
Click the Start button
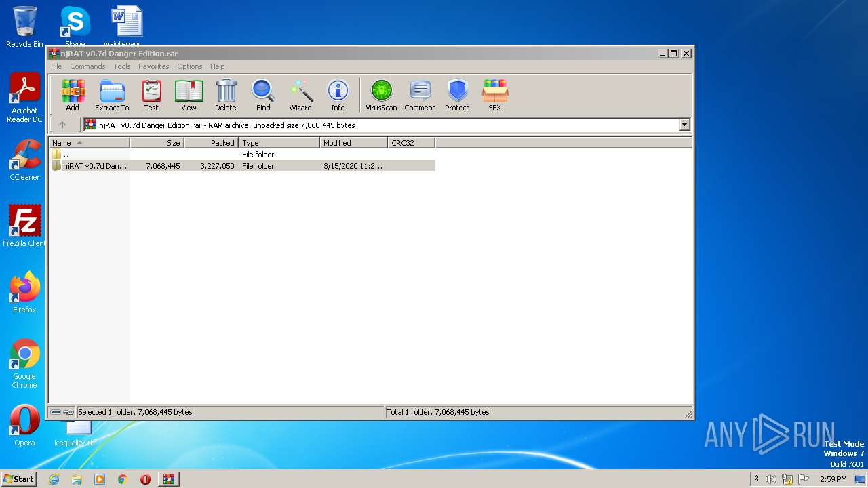(19, 479)
